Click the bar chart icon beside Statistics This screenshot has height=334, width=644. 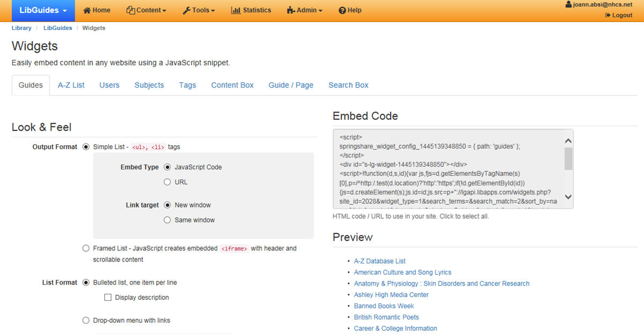point(236,10)
